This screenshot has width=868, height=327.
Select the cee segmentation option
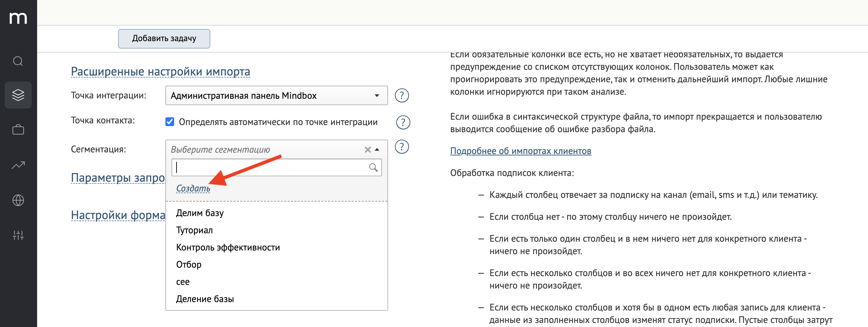276,282
